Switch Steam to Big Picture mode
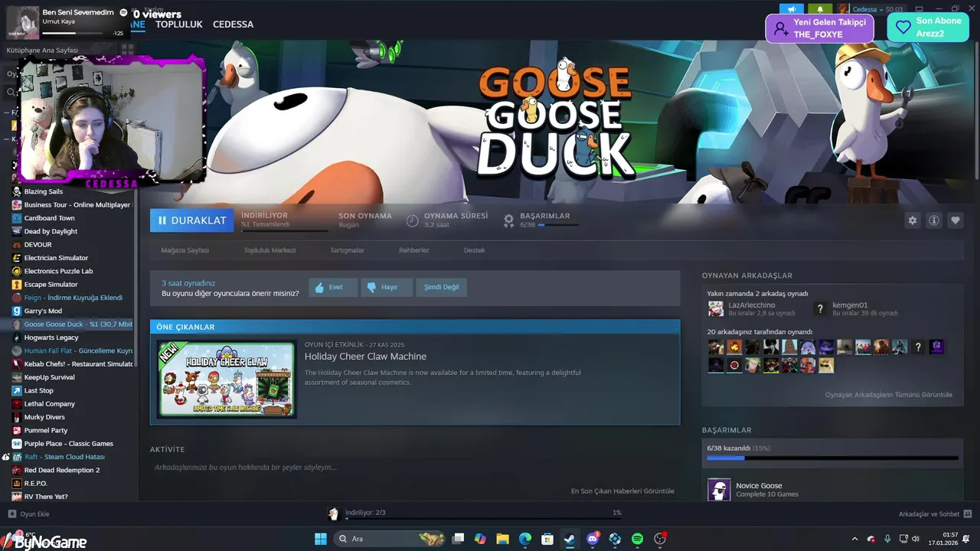 (919, 9)
